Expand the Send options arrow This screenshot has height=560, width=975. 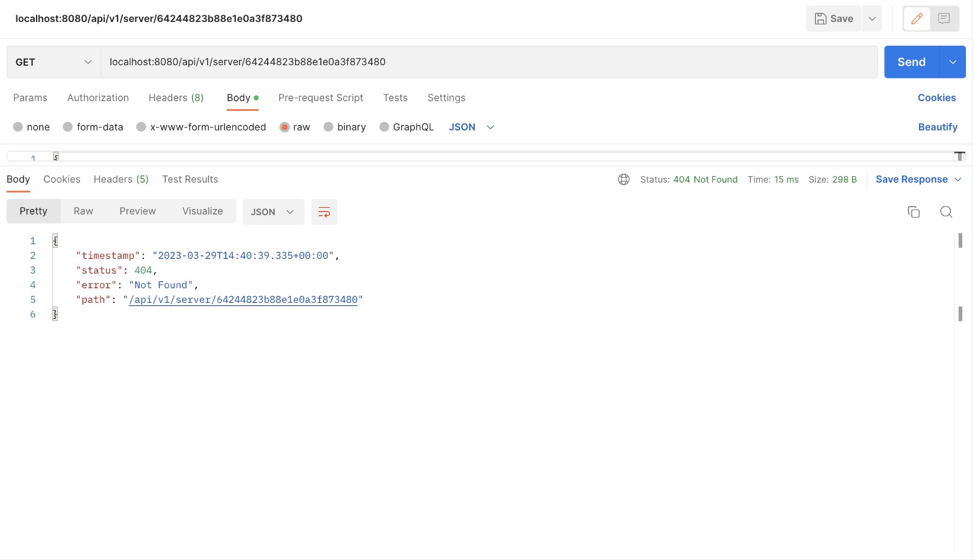pos(953,62)
